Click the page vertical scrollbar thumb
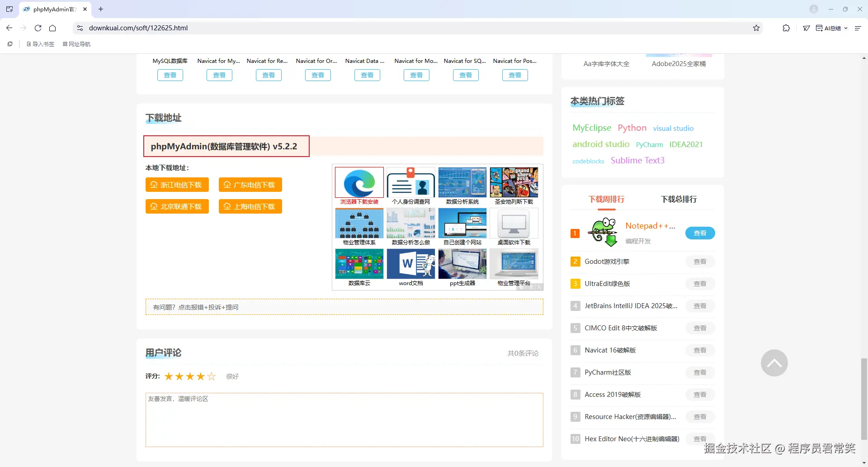 [x=864, y=398]
